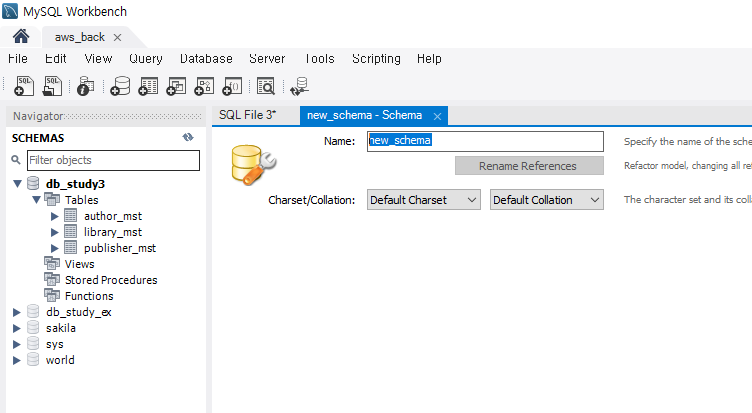
Task: Click the db_study_ex database icon
Action: point(33,312)
